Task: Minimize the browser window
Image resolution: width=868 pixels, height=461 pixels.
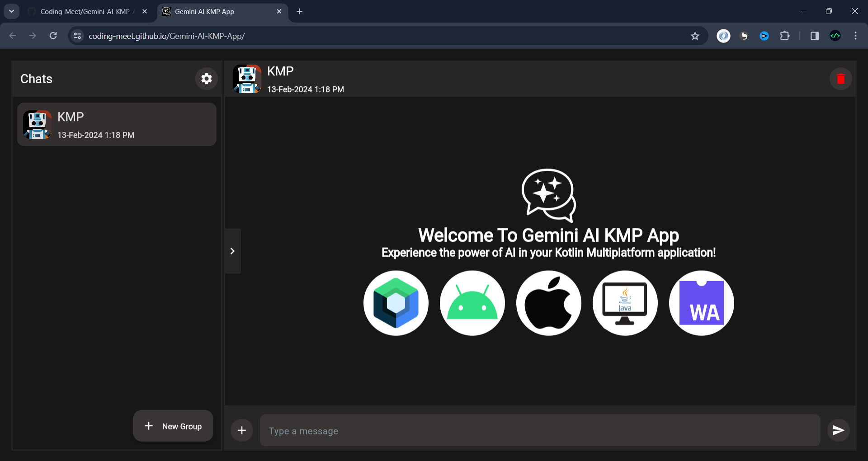Action: [803, 11]
